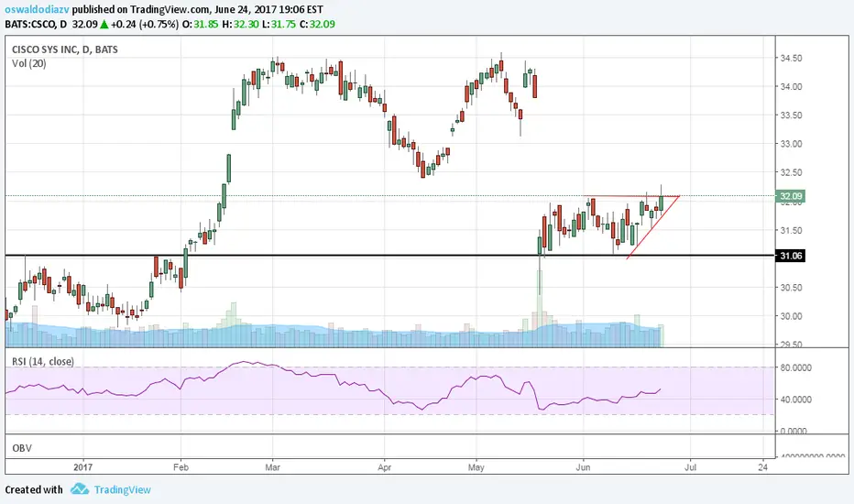Click the 24 date axis label

pyautogui.click(x=763, y=467)
